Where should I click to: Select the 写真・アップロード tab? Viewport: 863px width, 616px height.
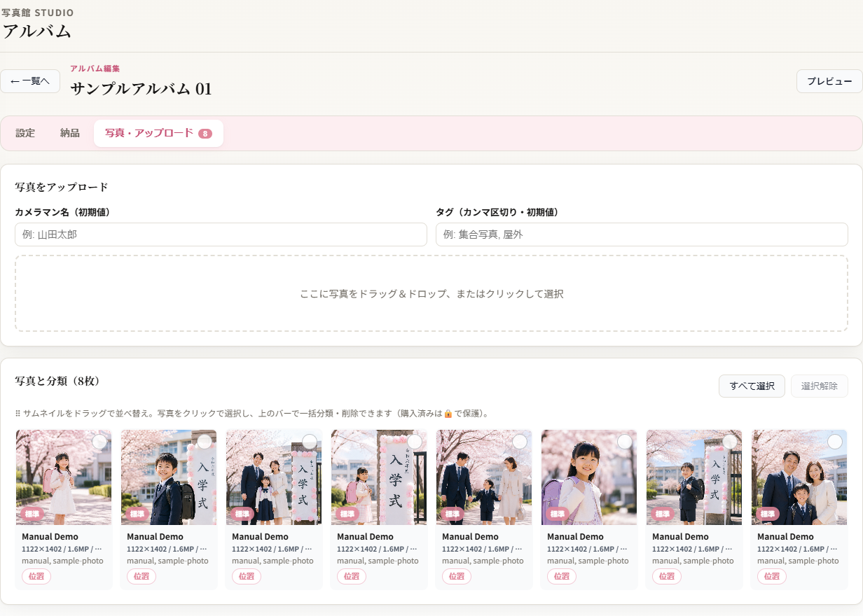click(158, 133)
